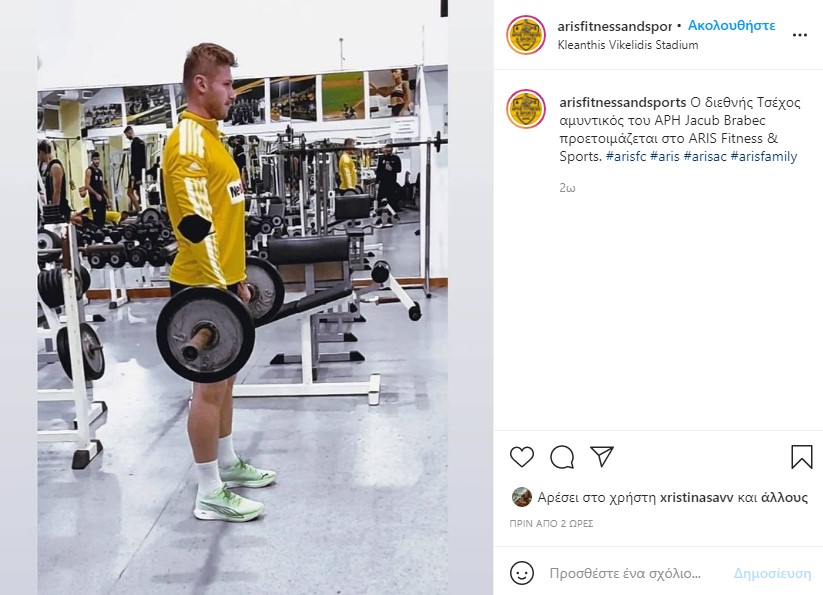The image size is (823, 595).
Task: View other likers via άλλους
Action: [x=784, y=497]
